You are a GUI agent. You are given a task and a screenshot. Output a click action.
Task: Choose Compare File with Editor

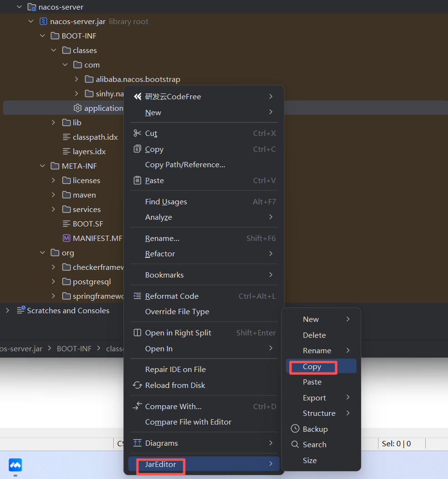click(x=204, y=422)
